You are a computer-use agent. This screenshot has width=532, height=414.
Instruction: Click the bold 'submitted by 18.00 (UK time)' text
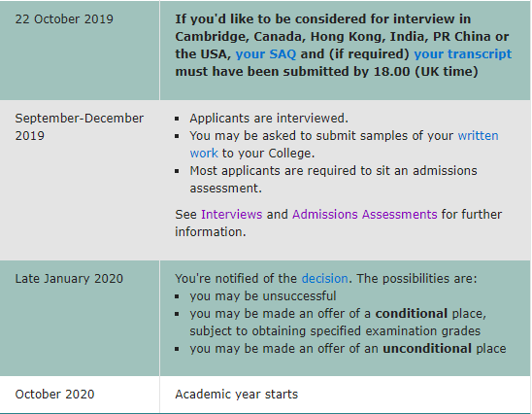[381, 72]
